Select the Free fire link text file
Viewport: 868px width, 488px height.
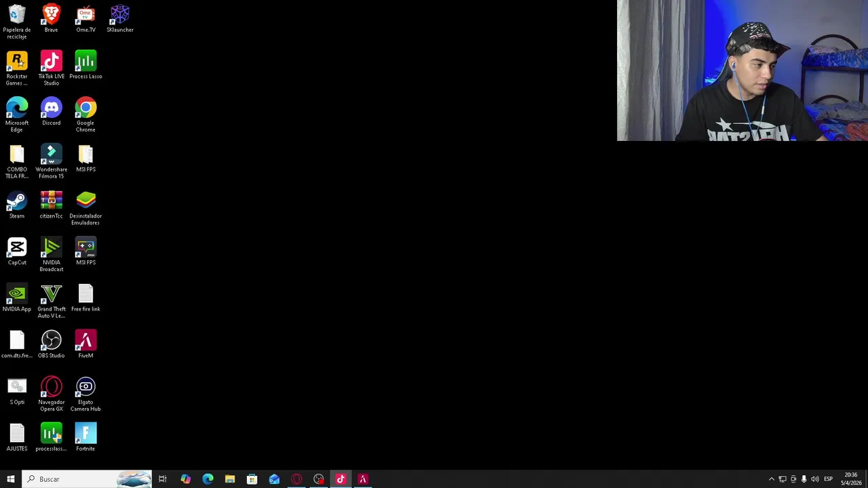[x=85, y=298]
